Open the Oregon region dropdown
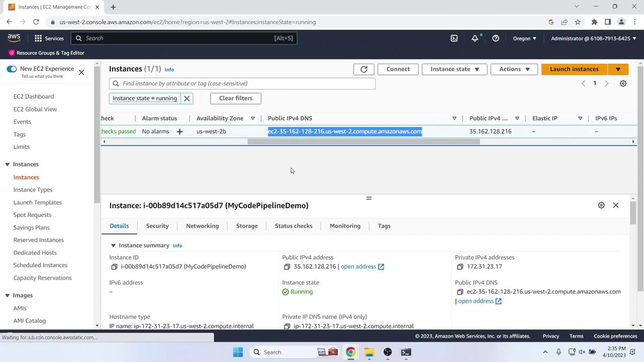644x362 pixels. coord(525,38)
